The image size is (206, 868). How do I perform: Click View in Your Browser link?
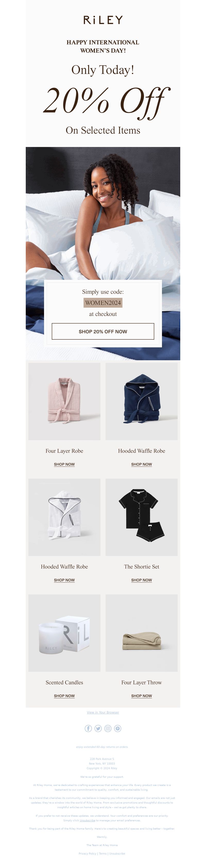click(x=103, y=712)
